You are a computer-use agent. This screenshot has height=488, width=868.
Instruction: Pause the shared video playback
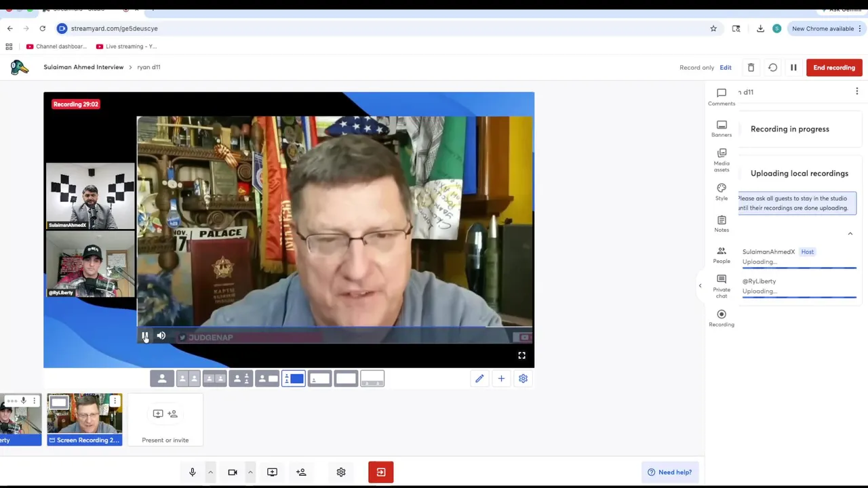[x=144, y=336]
